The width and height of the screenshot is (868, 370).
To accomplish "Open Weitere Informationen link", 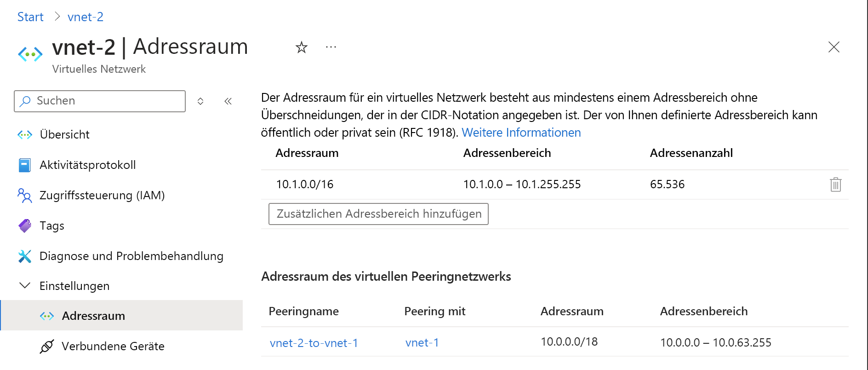I will [x=521, y=133].
